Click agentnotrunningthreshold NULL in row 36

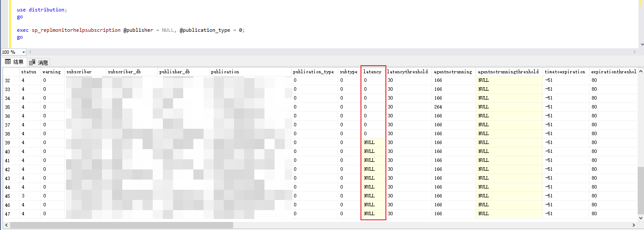coord(509,116)
